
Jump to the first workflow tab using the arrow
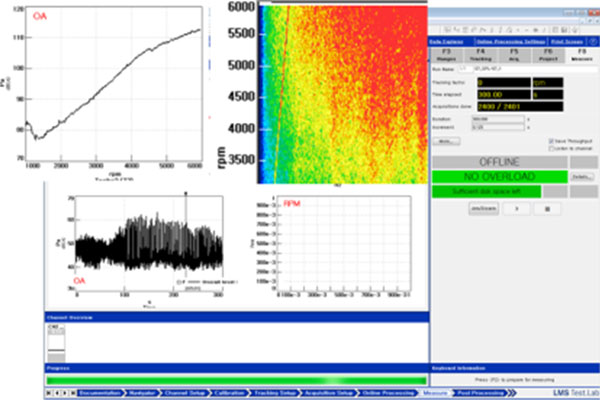pos(49,393)
